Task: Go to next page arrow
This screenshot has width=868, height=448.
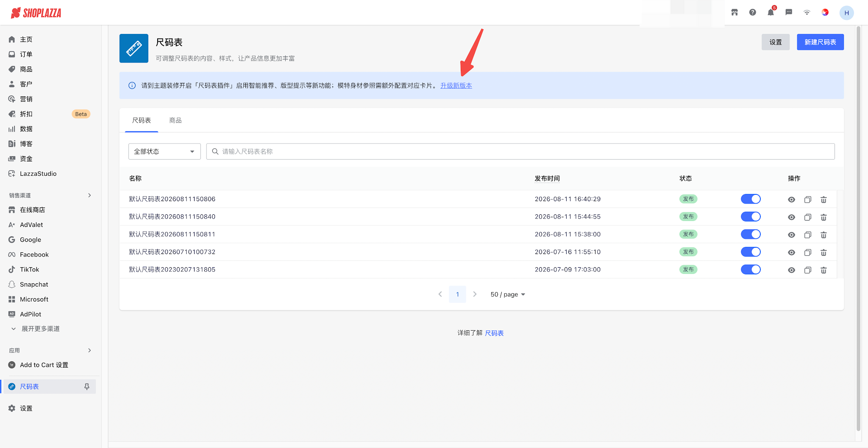Action: coord(475,294)
